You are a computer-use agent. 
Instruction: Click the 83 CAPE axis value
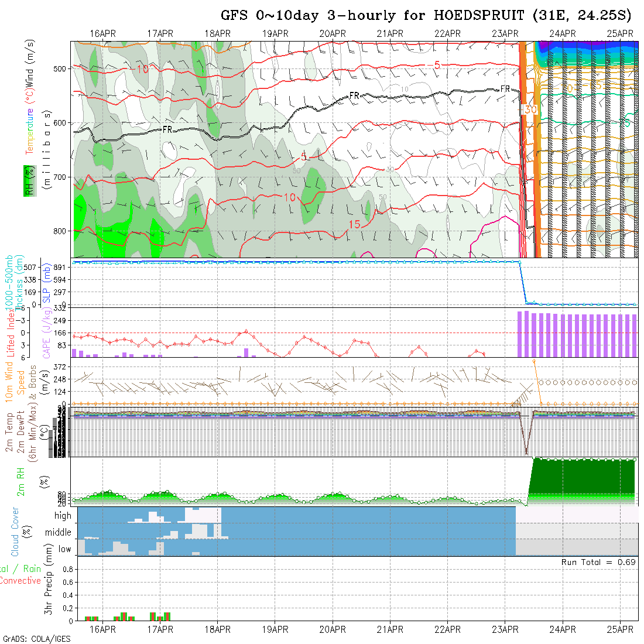[x=61, y=345]
